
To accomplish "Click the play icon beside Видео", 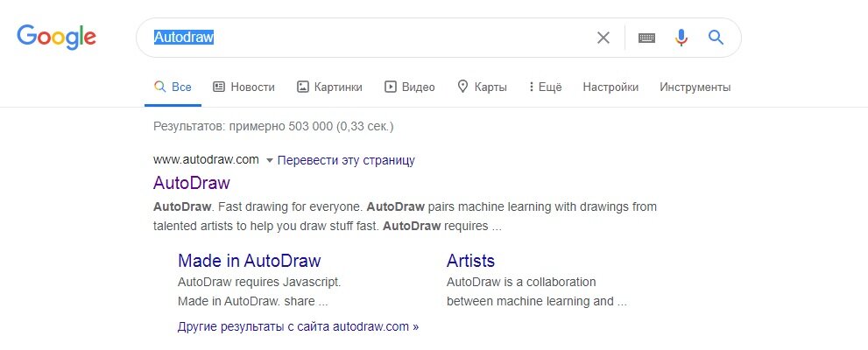I will (x=391, y=87).
